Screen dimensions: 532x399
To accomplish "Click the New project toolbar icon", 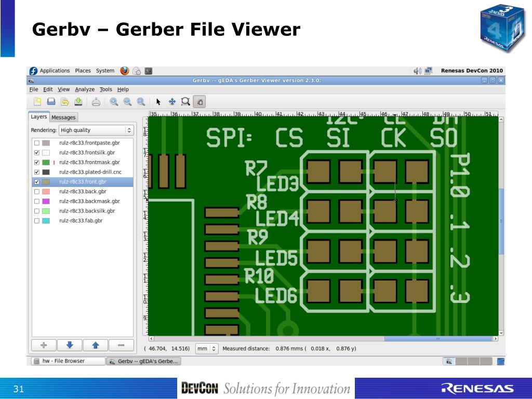I will (37, 101).
